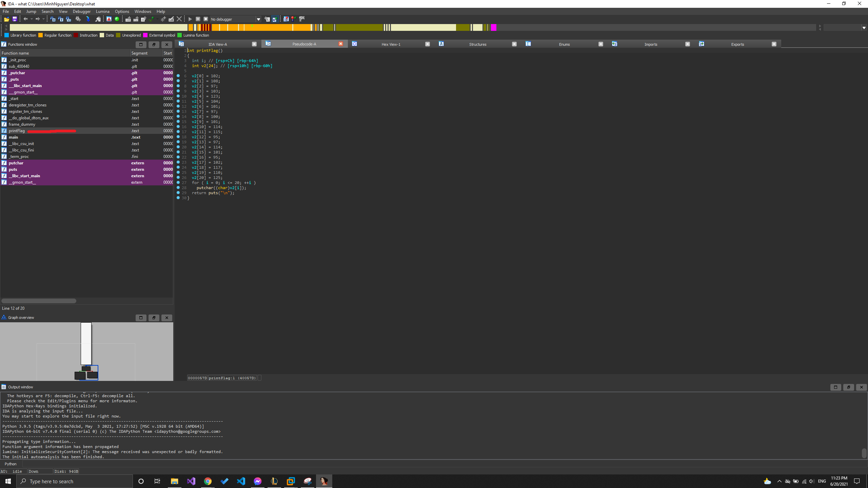This screenshot has height=488, width=868.
Task: Open the Options menu
Action: (x=122, y=12)
